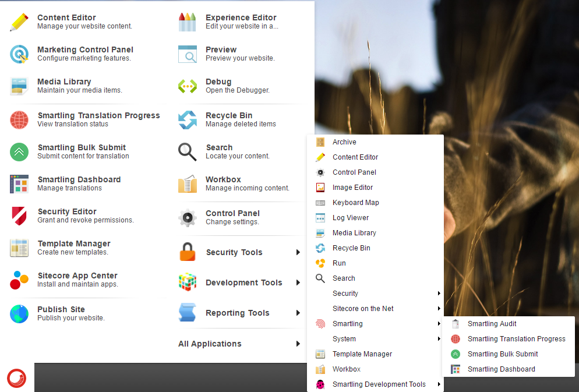Open the Content Editor pencil icon in start menu

(x=19, y=22)
